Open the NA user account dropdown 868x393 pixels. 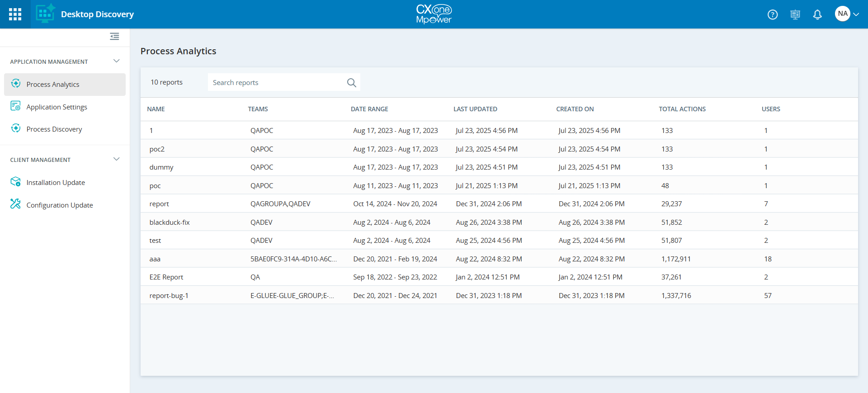coord(847,14)
